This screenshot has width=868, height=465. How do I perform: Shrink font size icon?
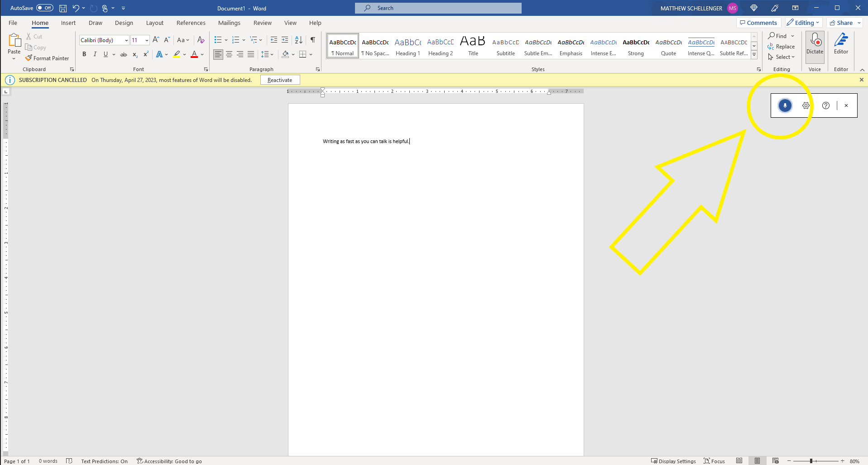(x=167, y=40)
